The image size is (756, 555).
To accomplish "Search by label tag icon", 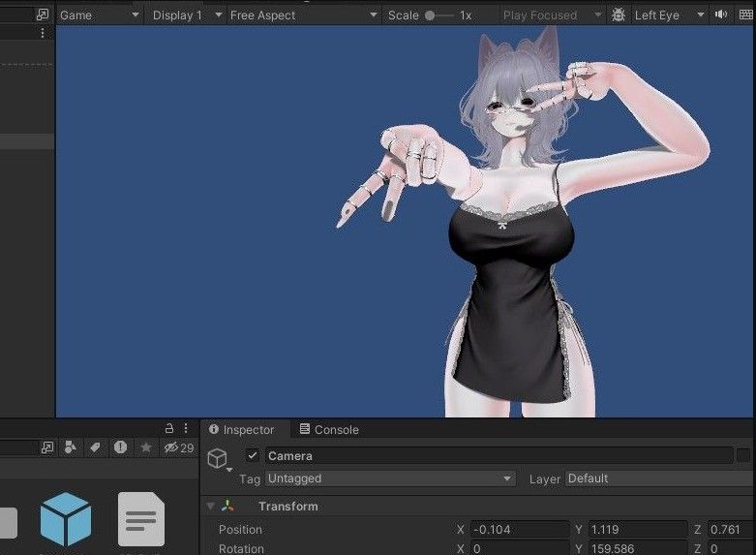I will [95, 447].
